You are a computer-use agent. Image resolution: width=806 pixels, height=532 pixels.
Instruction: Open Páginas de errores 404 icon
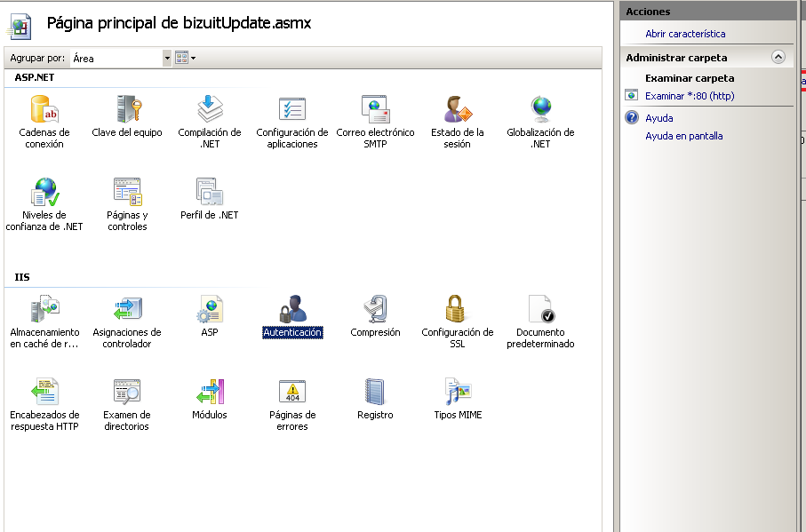[x=292, y=392]
